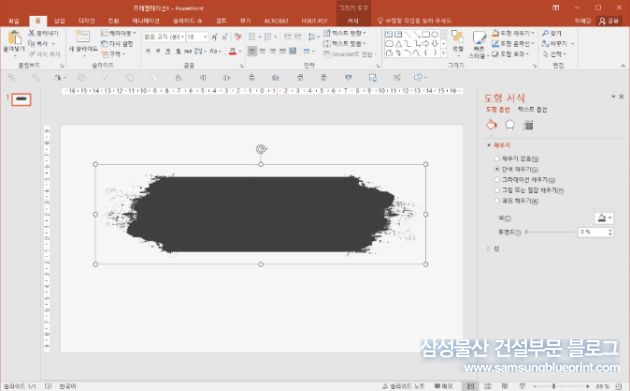Click the red font color icon
The width and height of the screenshot is (630, 391).
pyautogui.click(x=233, y=51)
